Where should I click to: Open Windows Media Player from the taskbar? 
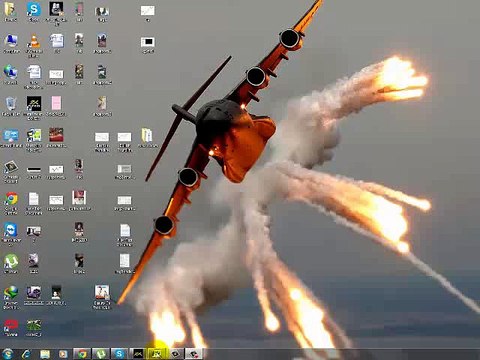[x=63, y=354]
